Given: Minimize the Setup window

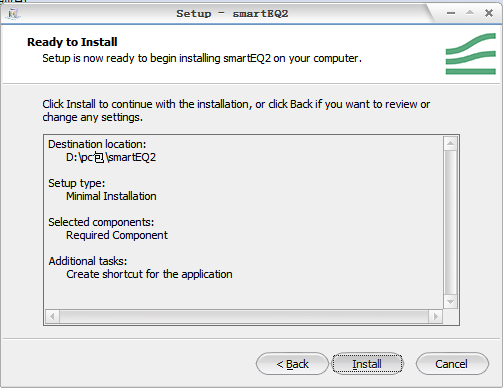Looking at the screenshot, I should pyautogui.click(x=451, y=13).
